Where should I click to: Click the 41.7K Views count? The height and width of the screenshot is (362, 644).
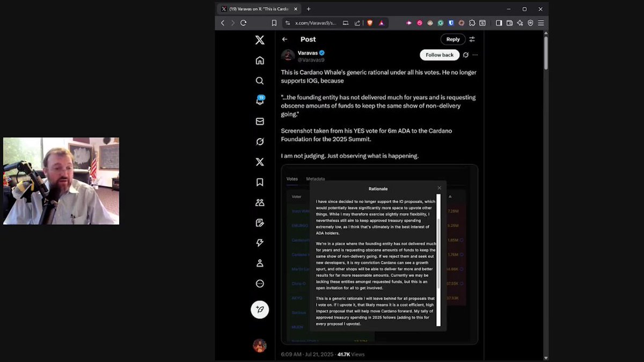[351, 354]
